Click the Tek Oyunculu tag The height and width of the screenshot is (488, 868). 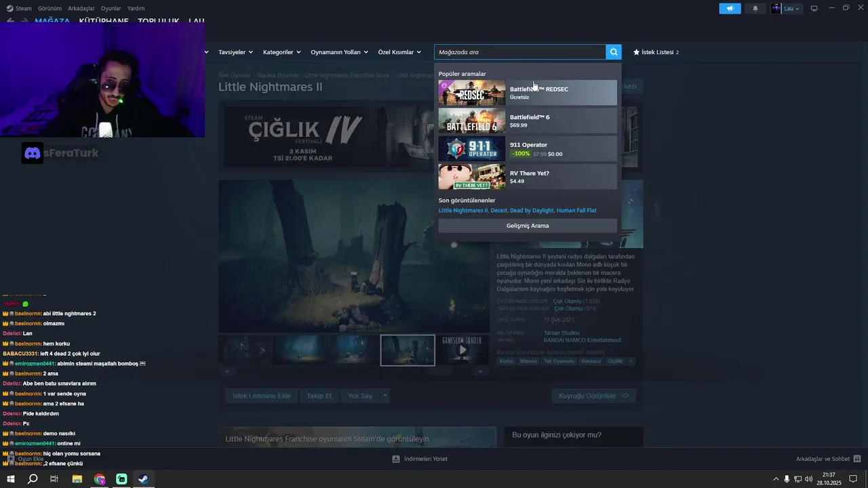point(559,361)
